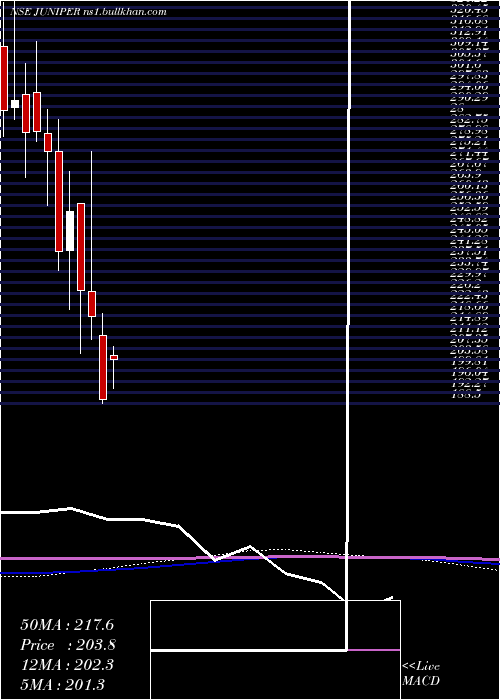Viewport: 500px width, 700px height.
Task: Click the 50MA : 217.6 value
Action: pyautogui.click(x=67, y=625)
